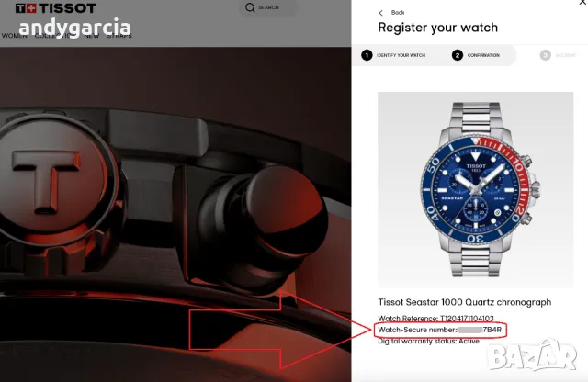Open the STRAPS navigation menu item
The width and height of the screenshot is (588, 382).
click(119, 36)
